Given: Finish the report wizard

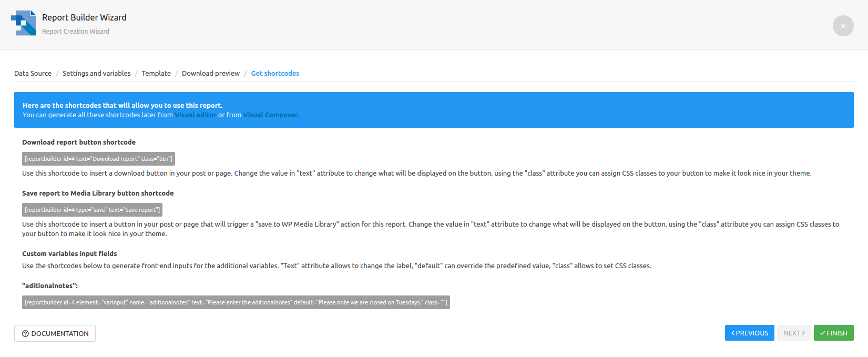Looking at the screenshot, I should [833, 333].
